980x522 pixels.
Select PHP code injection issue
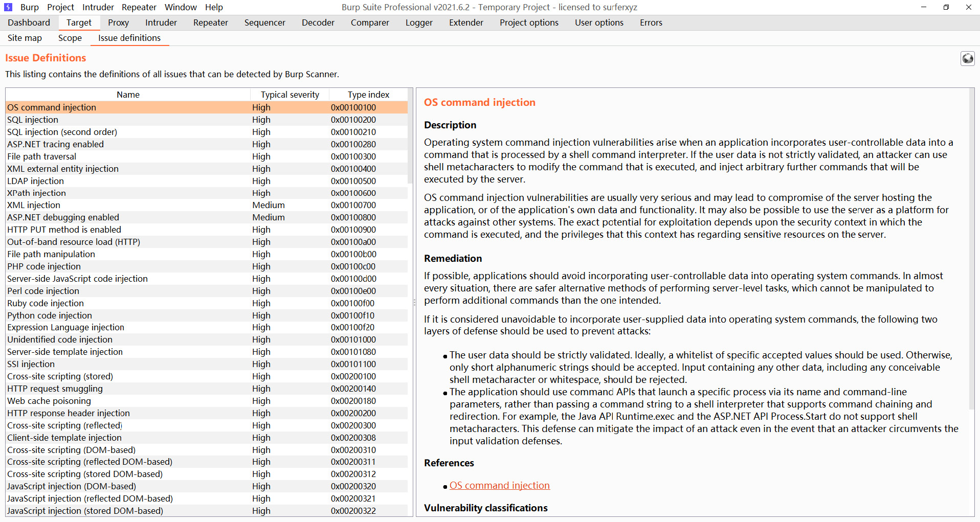207,266
